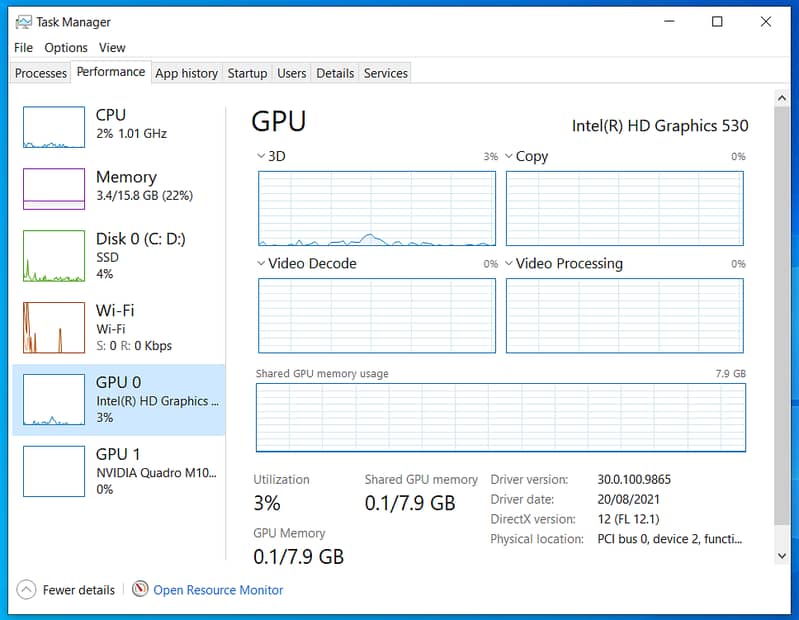This screenshot has width=799, height=620.
Task: Open the 3D engine dropdown
Action: tap(262, 156)
